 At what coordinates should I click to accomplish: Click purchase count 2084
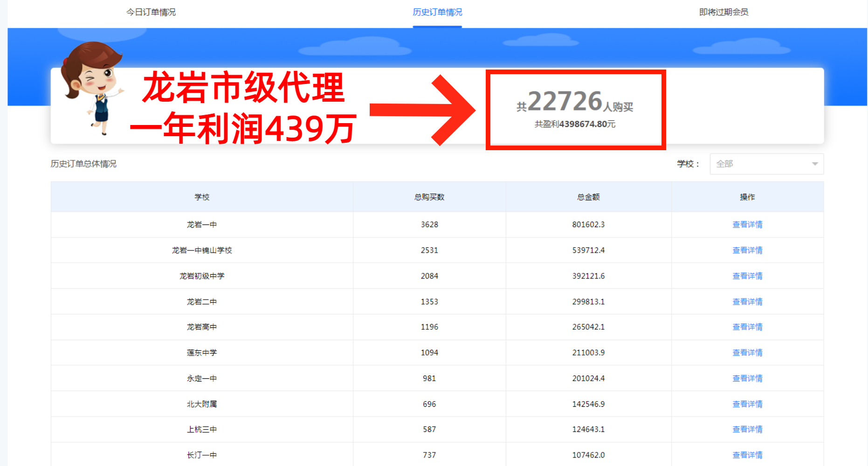tap(429, 276)
